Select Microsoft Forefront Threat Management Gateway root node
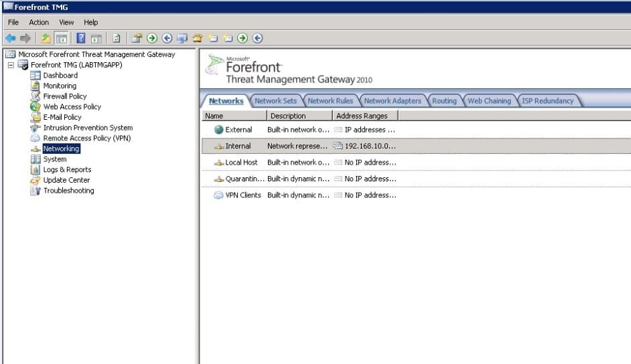This screenshot has height=364, width=631. click(x=96, y=54)
